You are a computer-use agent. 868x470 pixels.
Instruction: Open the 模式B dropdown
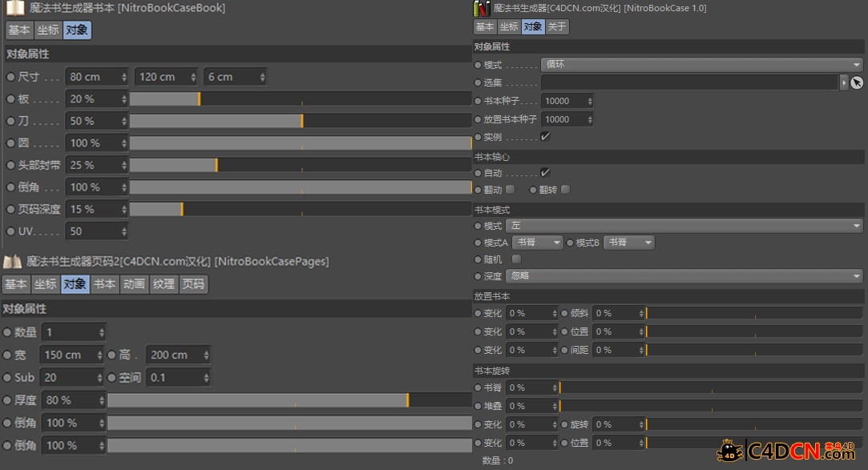coord(629,242)
